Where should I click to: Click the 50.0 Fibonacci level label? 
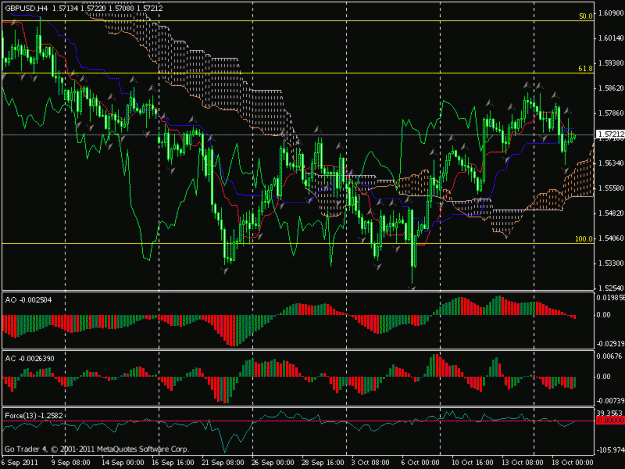click(586, 16)
